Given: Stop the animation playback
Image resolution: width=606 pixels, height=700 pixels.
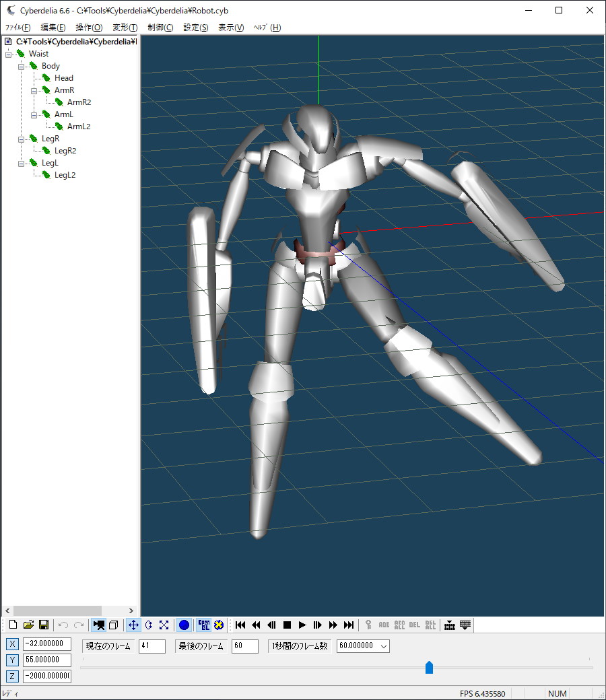Looking at the screenshot, I should [287, 625].
